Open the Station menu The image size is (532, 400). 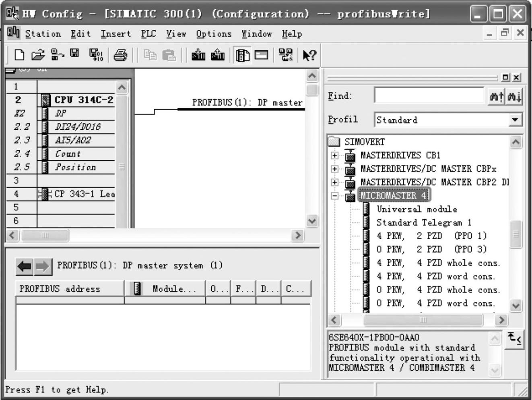coord(43,34)
